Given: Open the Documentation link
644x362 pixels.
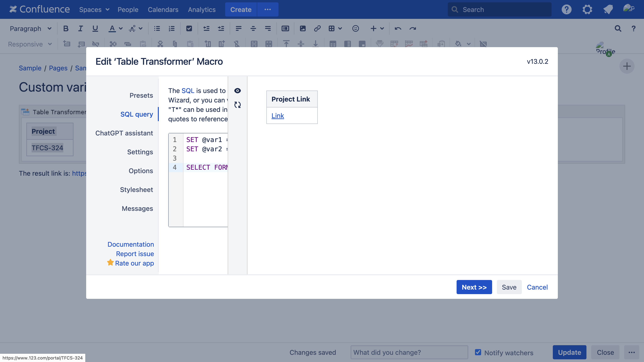Looking at the screenshot, I should pos(130,244).
